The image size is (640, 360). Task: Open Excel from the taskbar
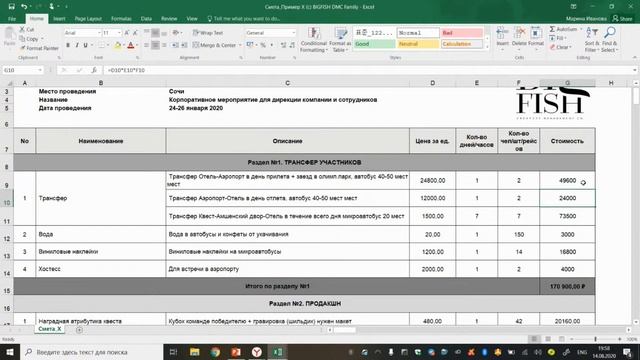[x=278, y=352]
